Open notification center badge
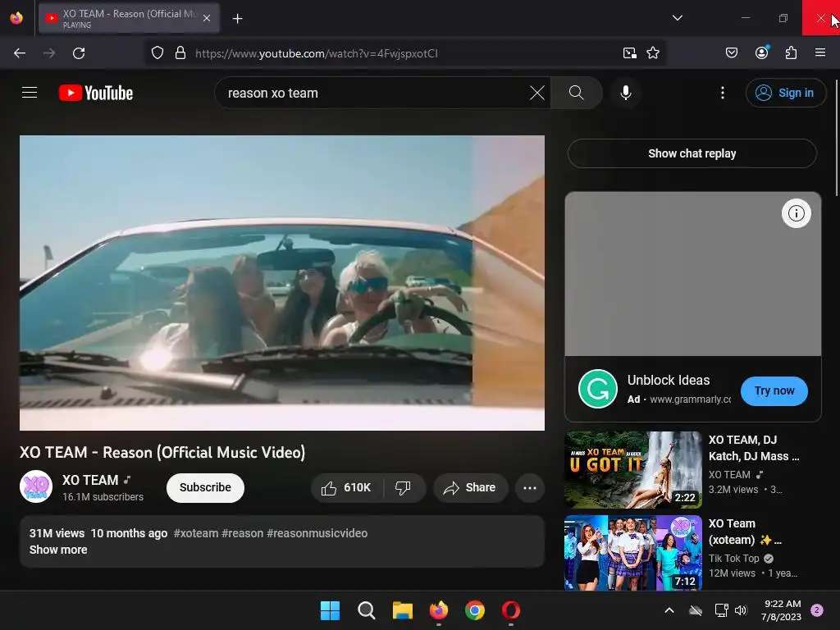840x630 pixels. coord(817,610)
